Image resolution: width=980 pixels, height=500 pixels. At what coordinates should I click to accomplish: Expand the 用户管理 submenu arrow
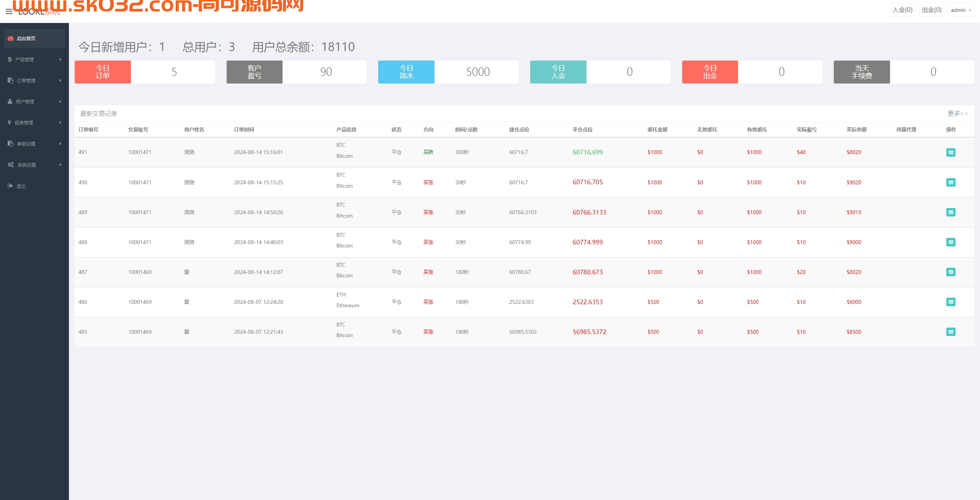tap(60, 102)
